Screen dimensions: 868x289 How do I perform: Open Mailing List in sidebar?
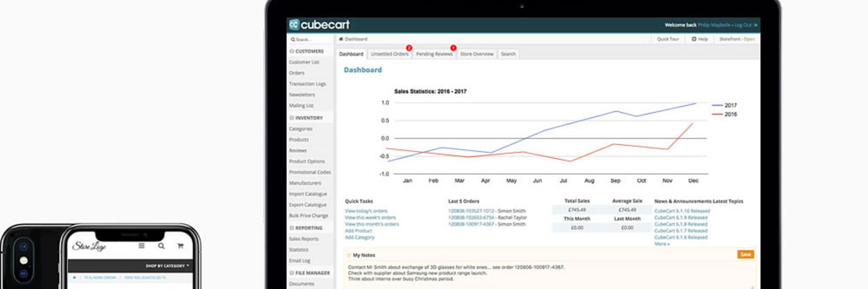301,106
